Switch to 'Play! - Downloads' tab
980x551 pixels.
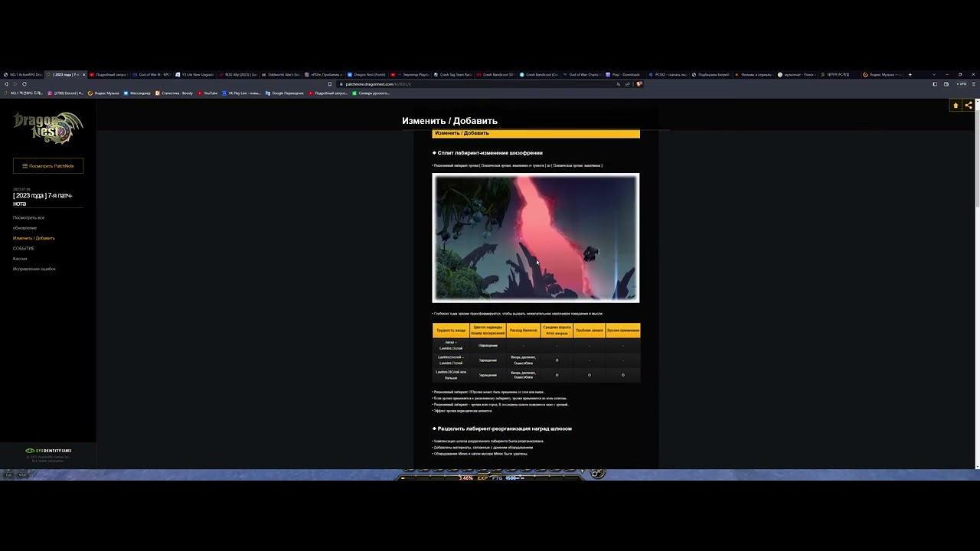click(626, 75)
